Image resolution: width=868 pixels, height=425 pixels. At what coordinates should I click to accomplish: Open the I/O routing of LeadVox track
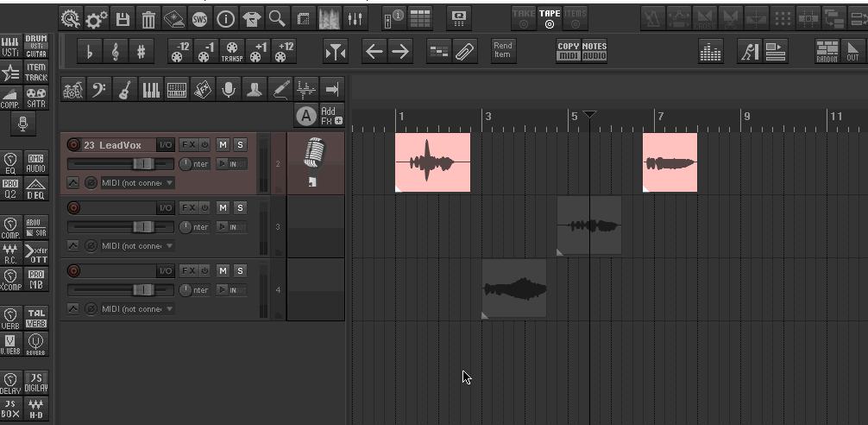click(166, 145)
